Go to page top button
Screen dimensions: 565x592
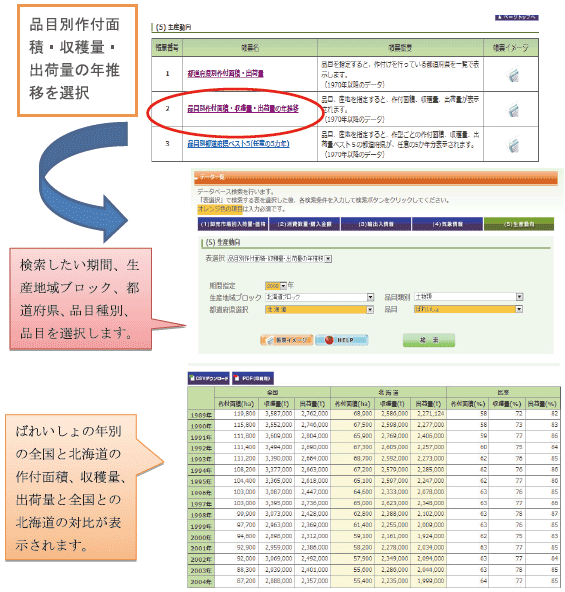click(x=517, y=17)
